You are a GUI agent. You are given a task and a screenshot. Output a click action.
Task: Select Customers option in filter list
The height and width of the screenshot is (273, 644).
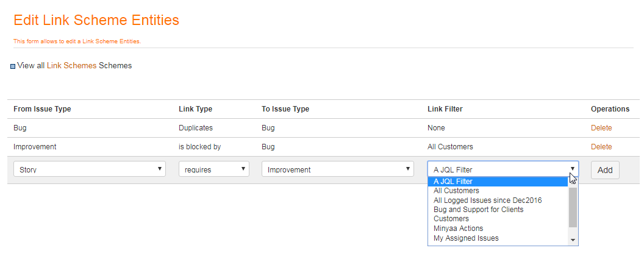[x=498, y=219]
